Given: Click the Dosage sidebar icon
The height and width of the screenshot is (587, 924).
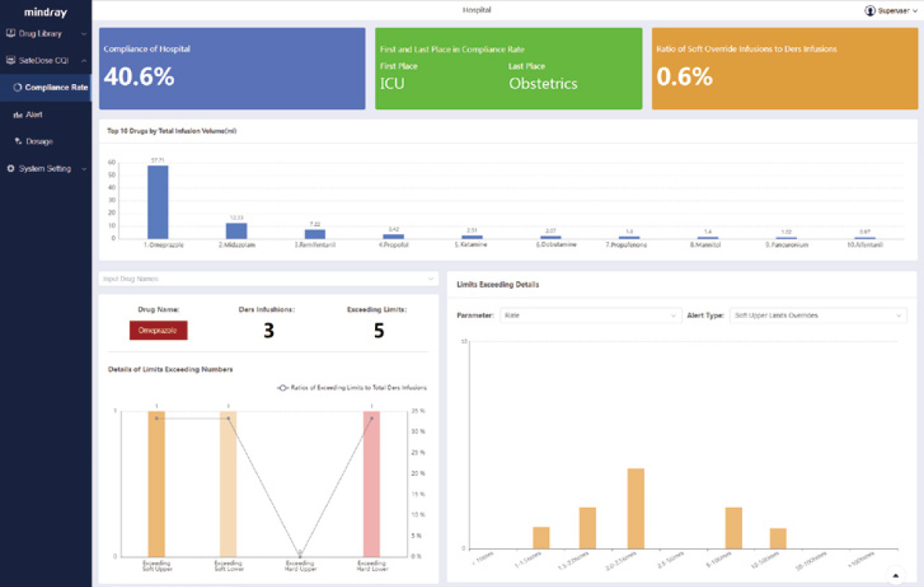Looking at the screenshot, I should click(x=18, y=142).
